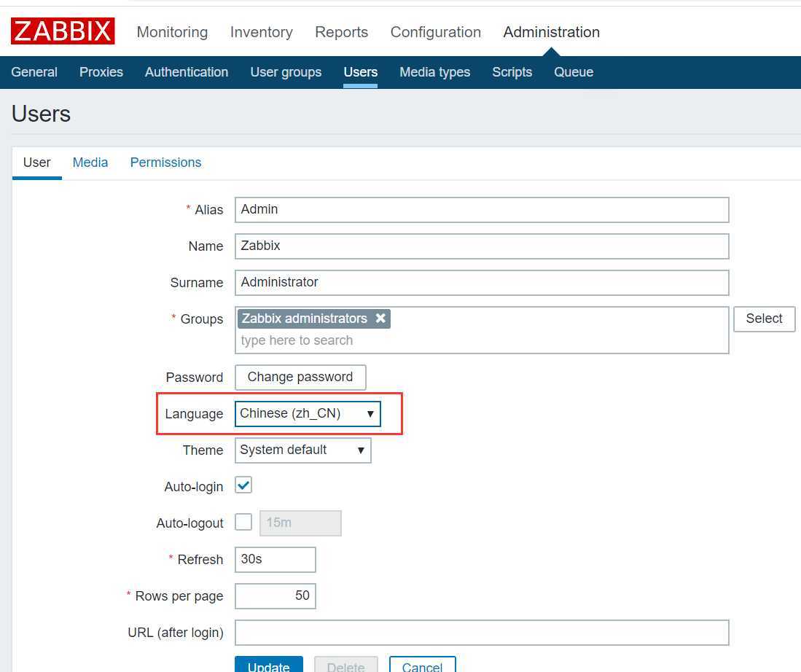Open the Theme dropdown
Viewport: 801px width, 672px height.
tap(303, 450)
